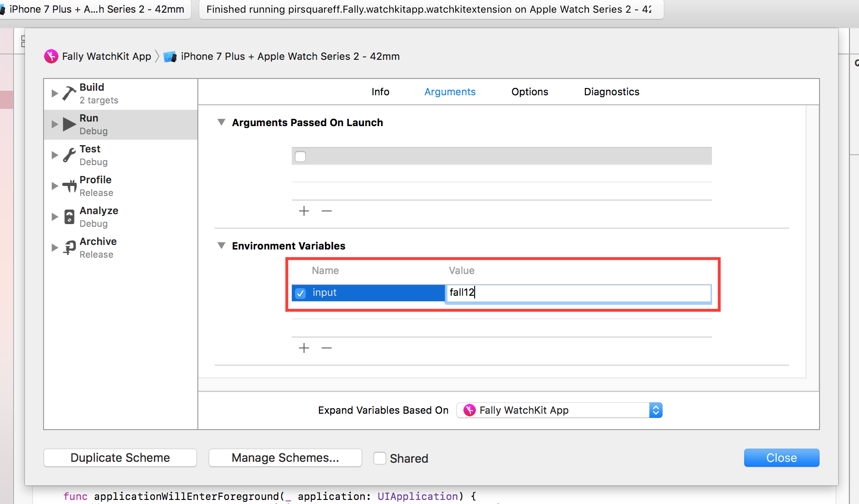Click the Value column header

(461, 271)
